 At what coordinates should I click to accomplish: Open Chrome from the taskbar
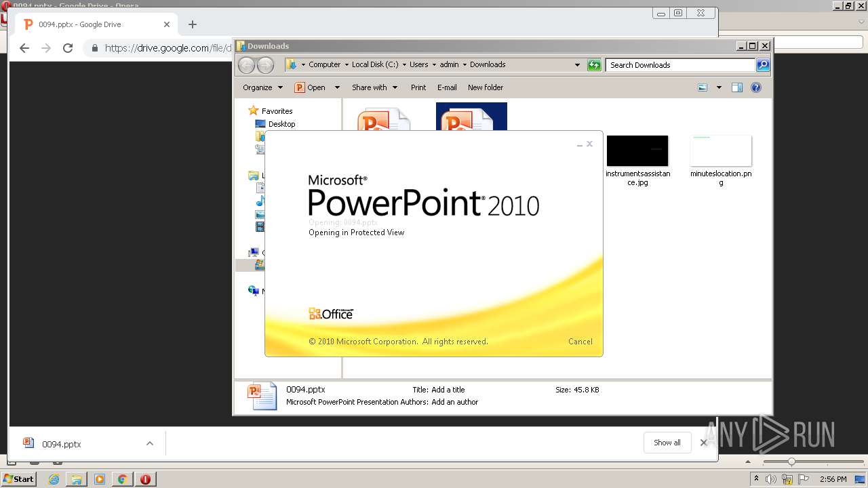122,479
